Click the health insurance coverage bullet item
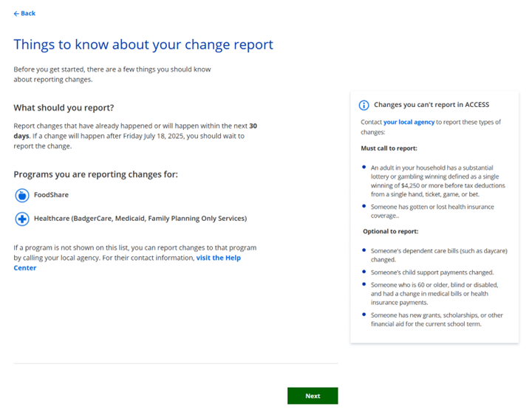This screenshot has height=415, width=532. pyautogui.click(x=432, y=211)
